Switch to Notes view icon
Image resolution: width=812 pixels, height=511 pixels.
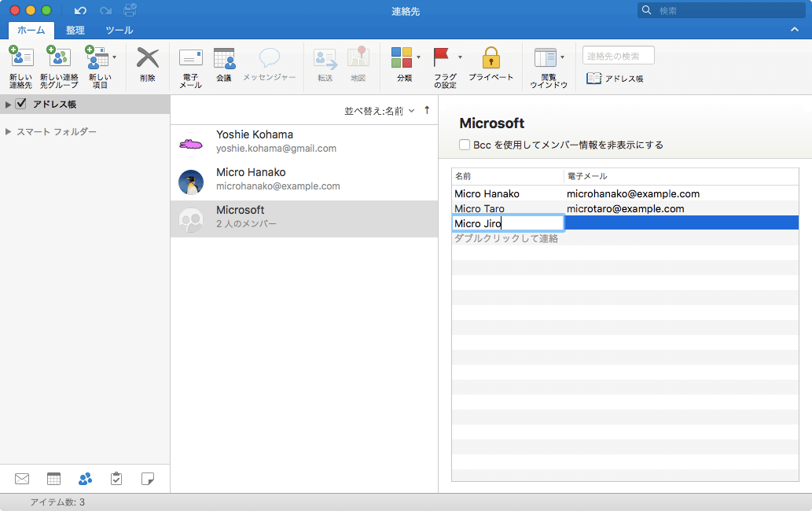pos(148,479)
